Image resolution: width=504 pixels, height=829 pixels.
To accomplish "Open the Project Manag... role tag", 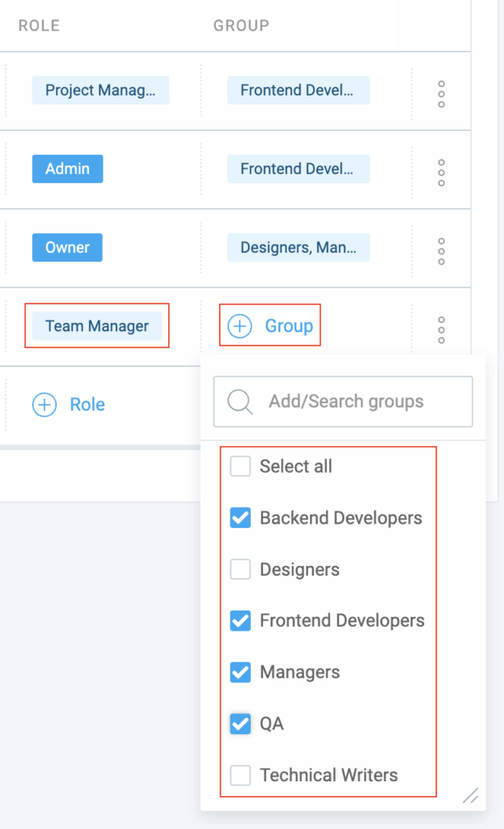I will 100,90.
